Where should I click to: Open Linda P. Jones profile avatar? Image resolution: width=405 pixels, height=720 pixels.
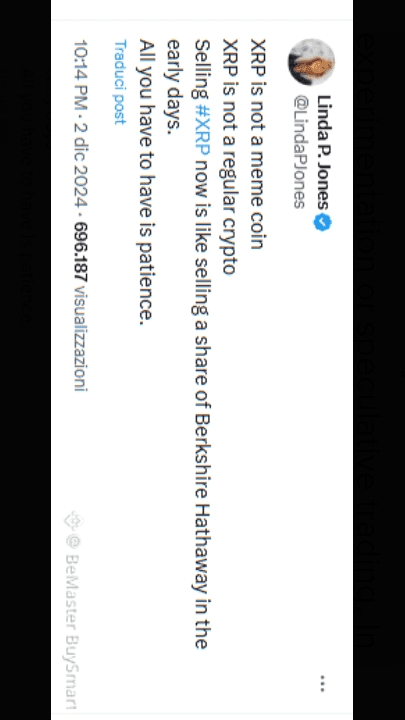311,62
